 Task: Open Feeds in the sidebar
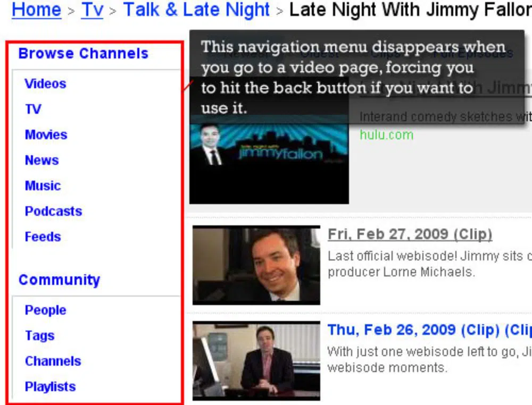pyautogui.click(x=43, y=237)
